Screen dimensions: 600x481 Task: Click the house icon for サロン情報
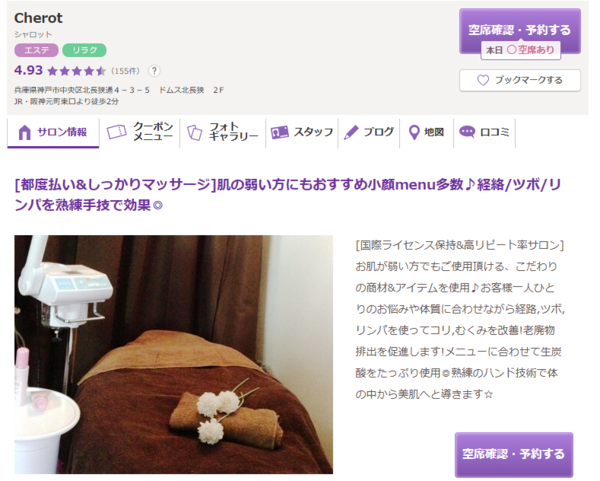coord(24,132)
